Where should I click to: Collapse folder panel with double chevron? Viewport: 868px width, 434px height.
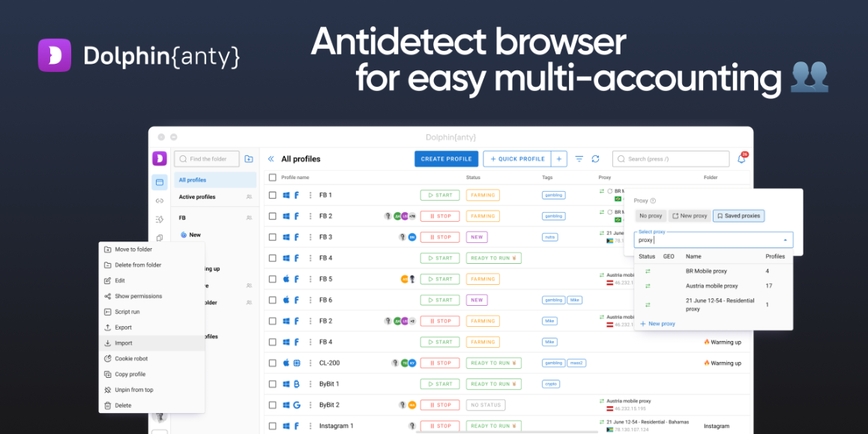(x=271, y=159)
